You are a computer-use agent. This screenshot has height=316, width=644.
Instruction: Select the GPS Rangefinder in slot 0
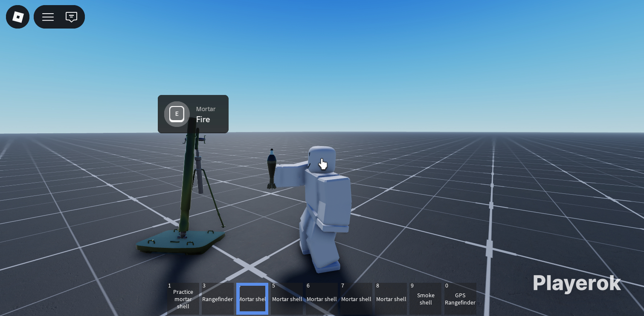pos(460,299)
